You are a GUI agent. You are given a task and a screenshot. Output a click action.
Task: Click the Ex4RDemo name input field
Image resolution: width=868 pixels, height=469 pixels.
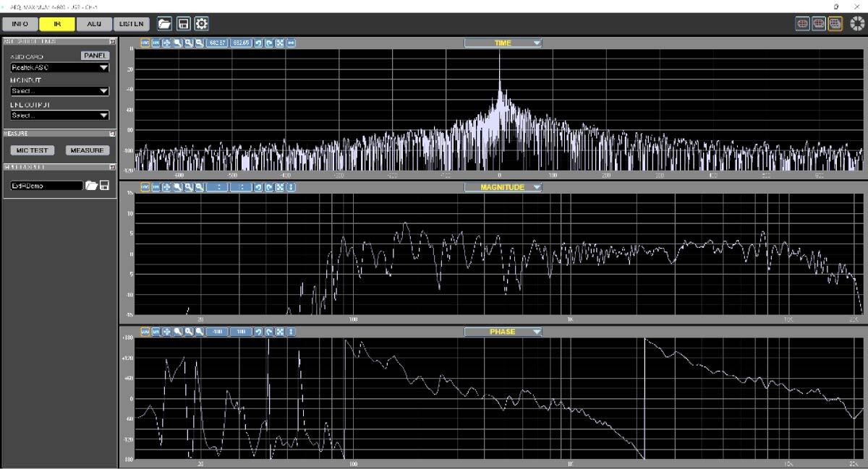click(x=46, y=186)
